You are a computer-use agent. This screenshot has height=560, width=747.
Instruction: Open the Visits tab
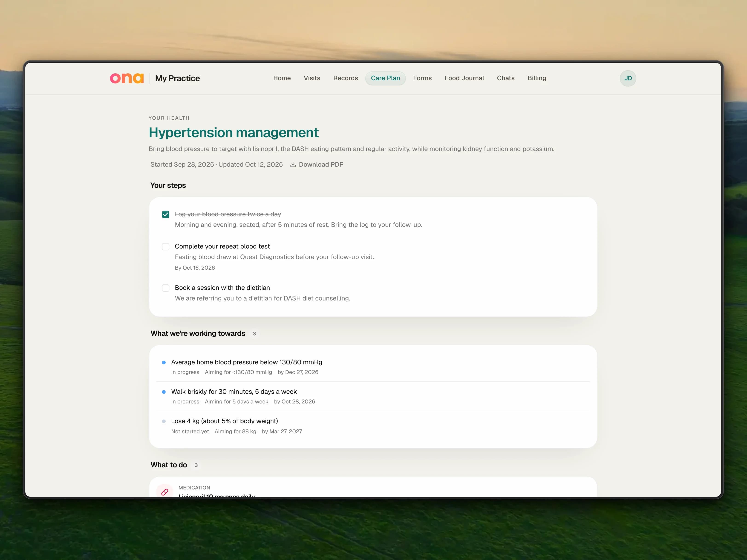tap(312, 78)
